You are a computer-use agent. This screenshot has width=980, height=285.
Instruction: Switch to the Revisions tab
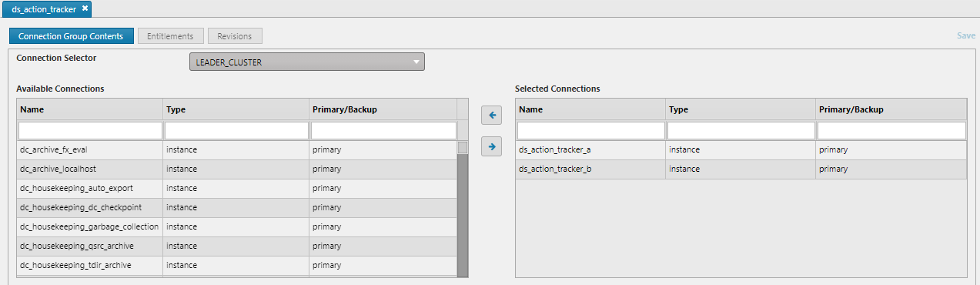click(x=235, y=35)
